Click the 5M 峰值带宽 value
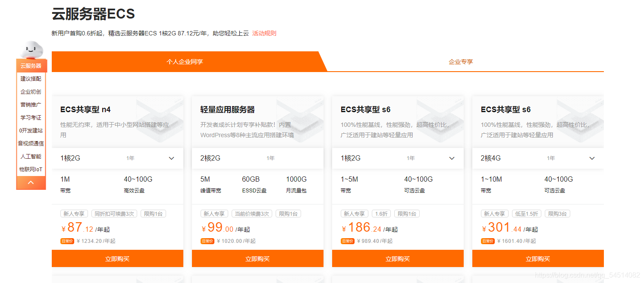 tap(205, 179)
